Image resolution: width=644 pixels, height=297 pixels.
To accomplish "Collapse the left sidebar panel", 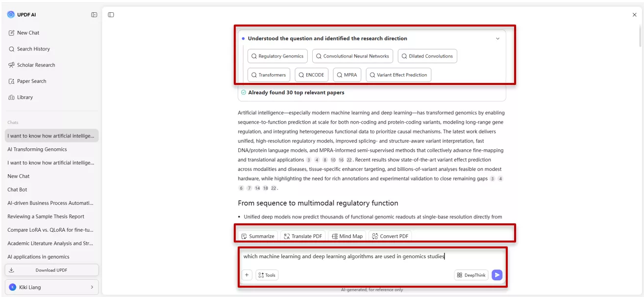I will [94, 14].
